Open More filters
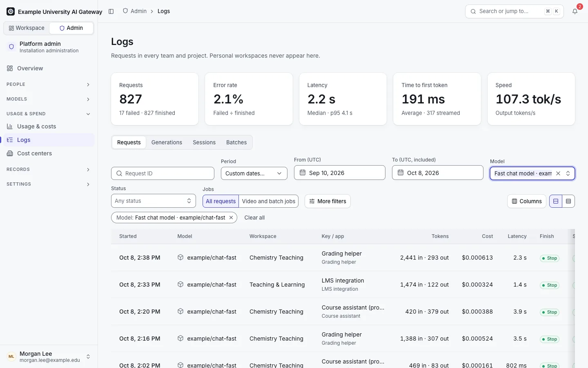This screenshot has height=368, width=588. (327, 201)
